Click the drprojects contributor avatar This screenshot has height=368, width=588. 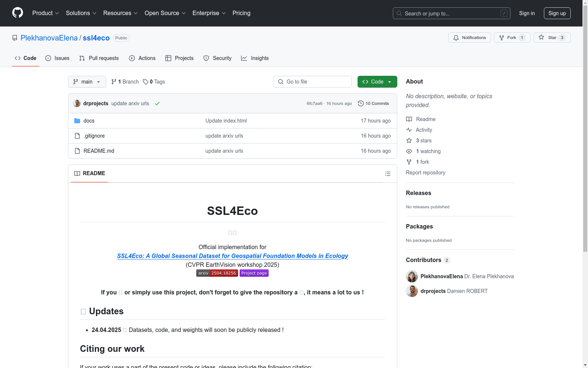tap(412, 291)
